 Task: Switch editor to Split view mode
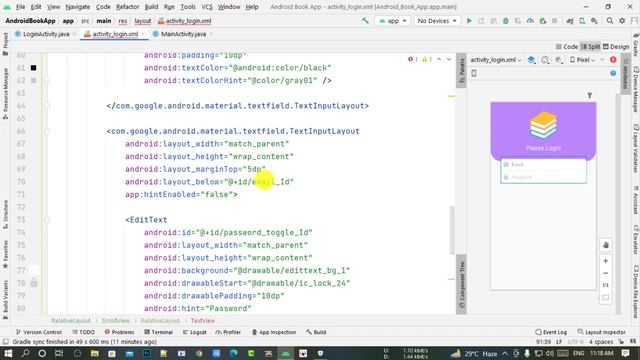pyautogui.click(x=590, y=47)
